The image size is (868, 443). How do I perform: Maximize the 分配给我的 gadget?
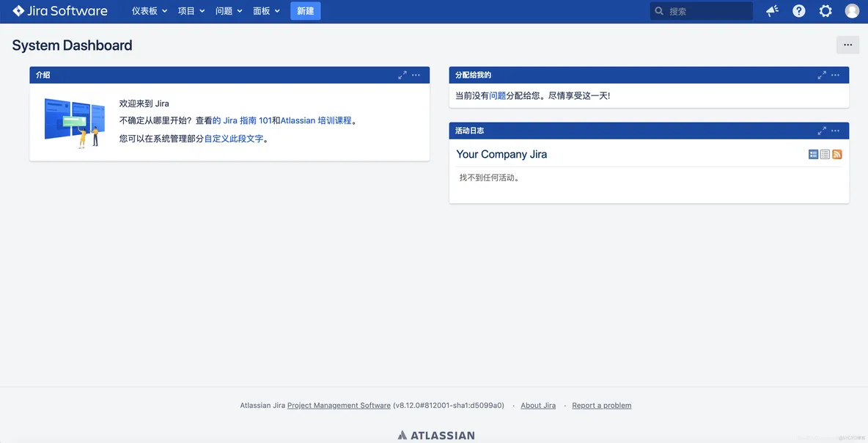(822, 75)
